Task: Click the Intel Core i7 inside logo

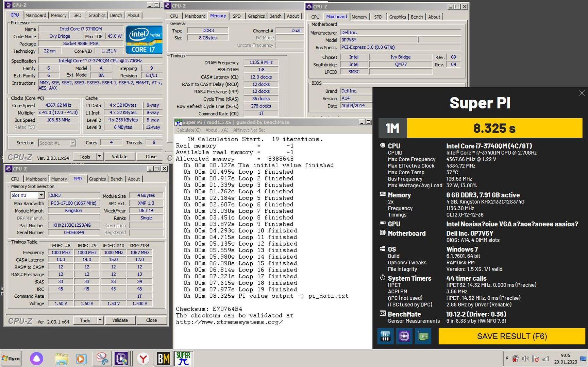Action: 144,40
